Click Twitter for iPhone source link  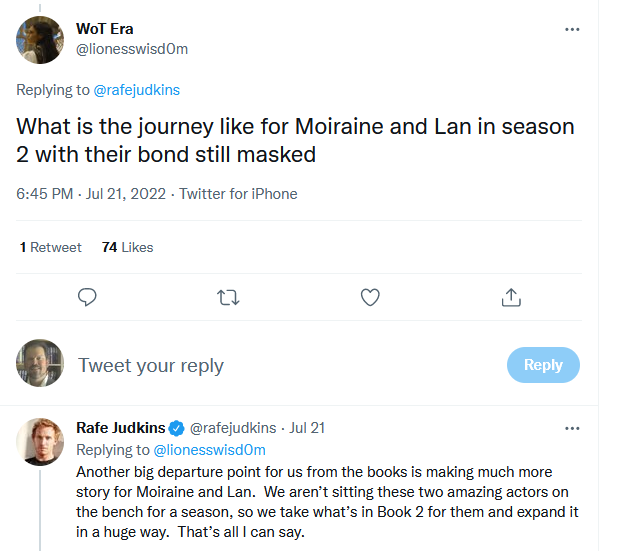(x=238, y=194)
